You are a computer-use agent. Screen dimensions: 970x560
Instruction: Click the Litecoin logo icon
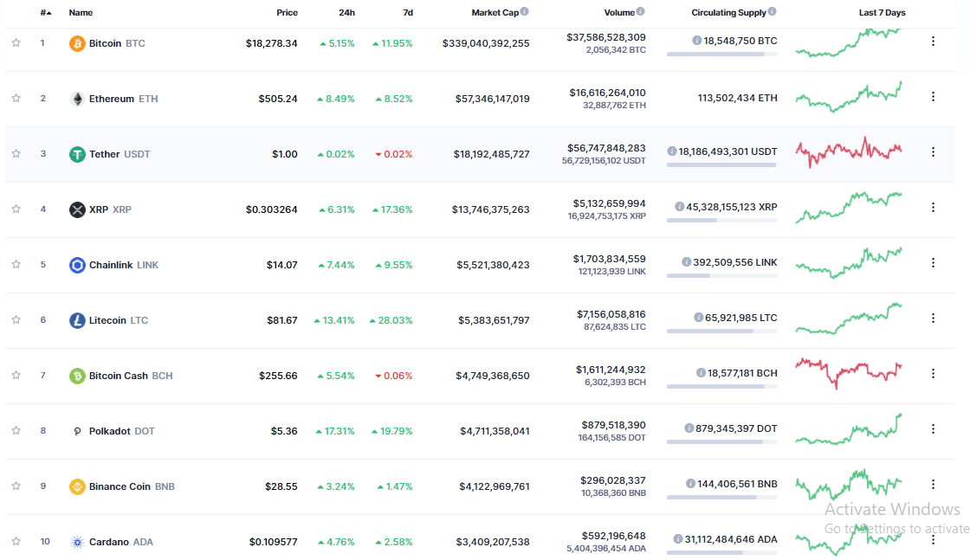click(77, 321)
